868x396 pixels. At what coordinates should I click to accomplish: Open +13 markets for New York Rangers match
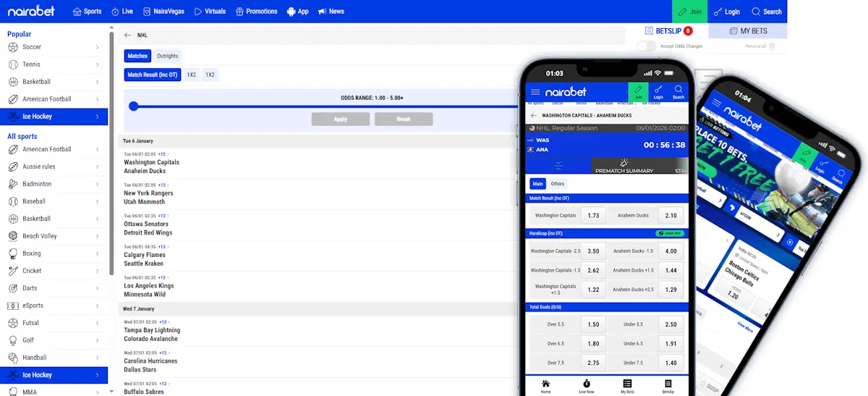(163, 185)
